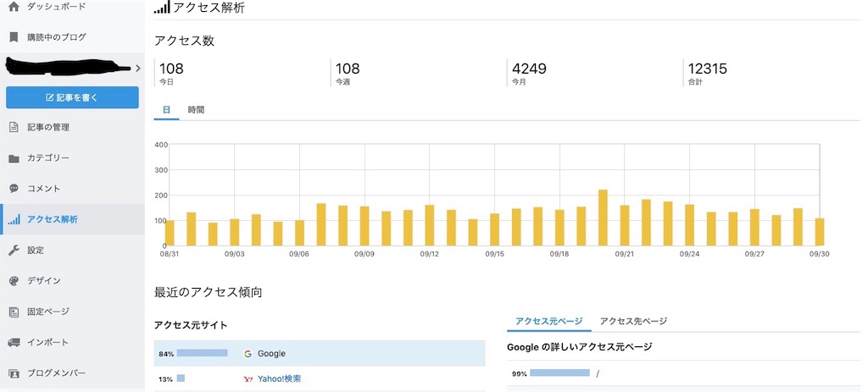
Task: Click the アクセス元サイト heading
Action: pos(191,325)
